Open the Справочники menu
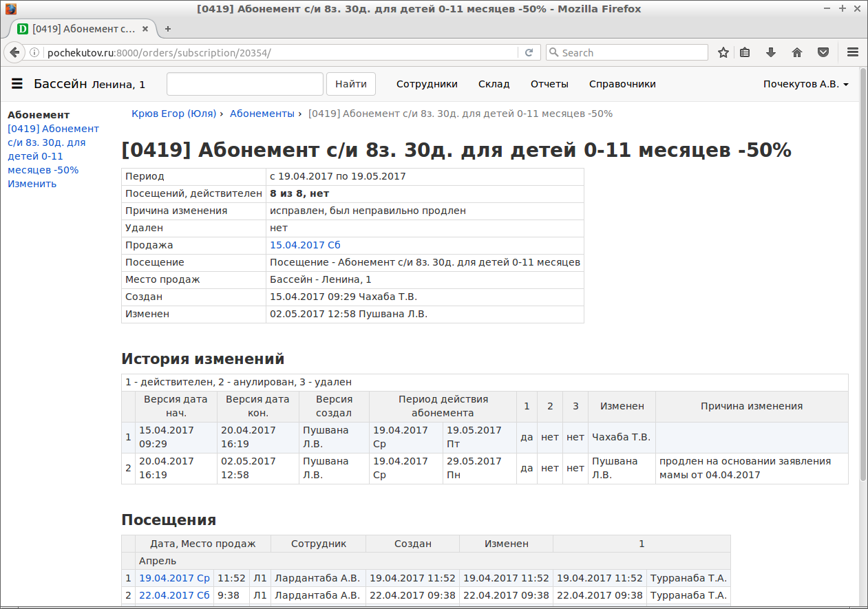 tap(622, 84)
